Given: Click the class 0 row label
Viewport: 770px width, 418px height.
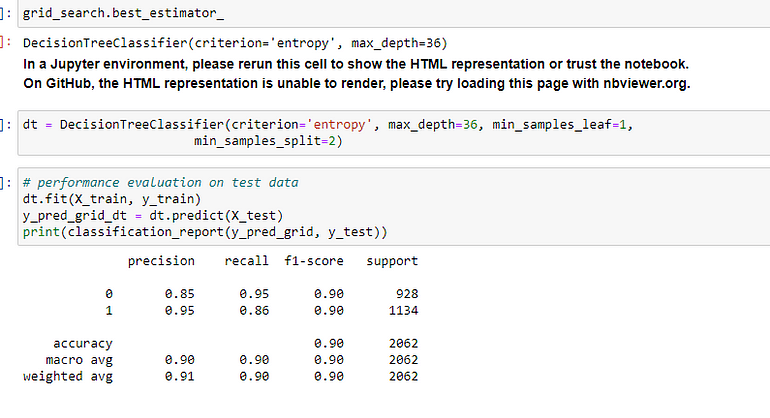Looking at the screenshot, I should (x=109, y=294).
